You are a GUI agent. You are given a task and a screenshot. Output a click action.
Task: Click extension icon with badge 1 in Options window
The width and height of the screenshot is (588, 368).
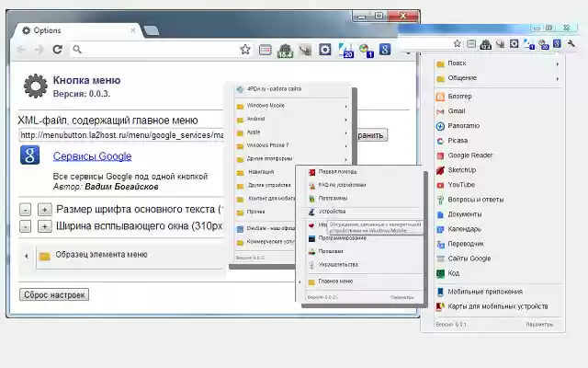[x=366, y=51]
